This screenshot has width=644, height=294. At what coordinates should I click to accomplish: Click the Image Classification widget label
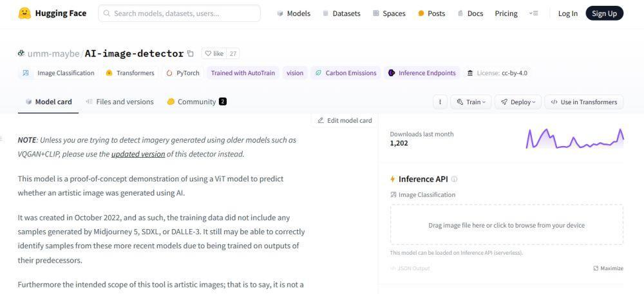(x=422, y=195)
